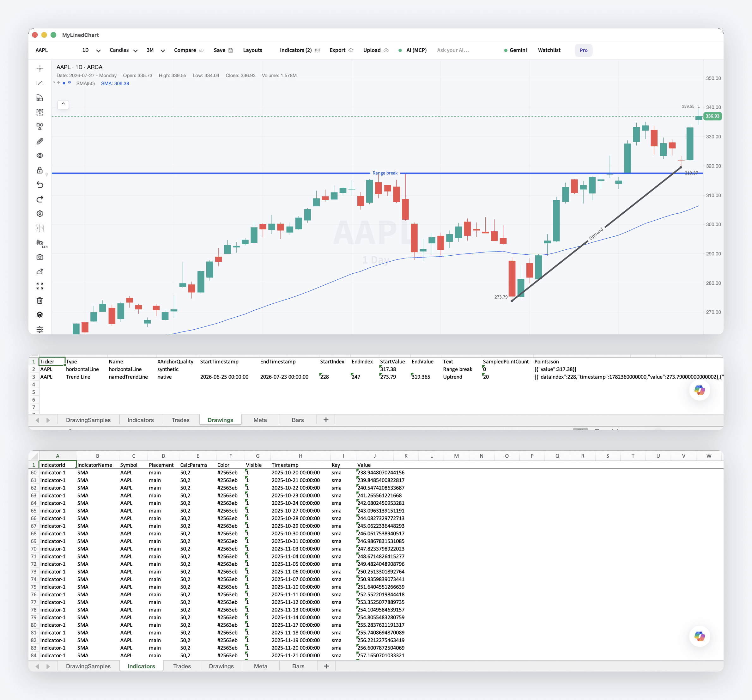Select column H header in Indicators sheet
Image resolution: width=752 pixels, height=700 pixels.
pyautogui.click(x=300, y=456)
